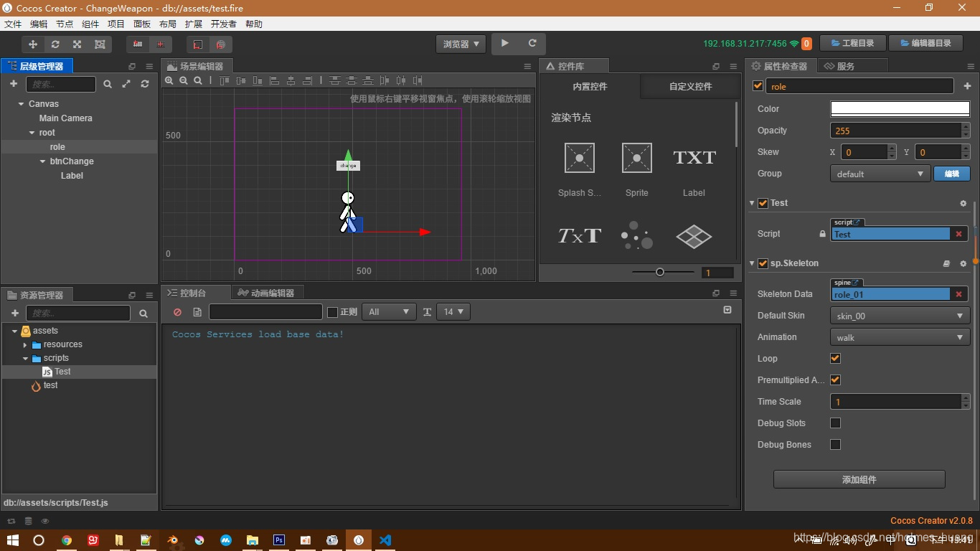Open the Default Skin dropdown

900,316
